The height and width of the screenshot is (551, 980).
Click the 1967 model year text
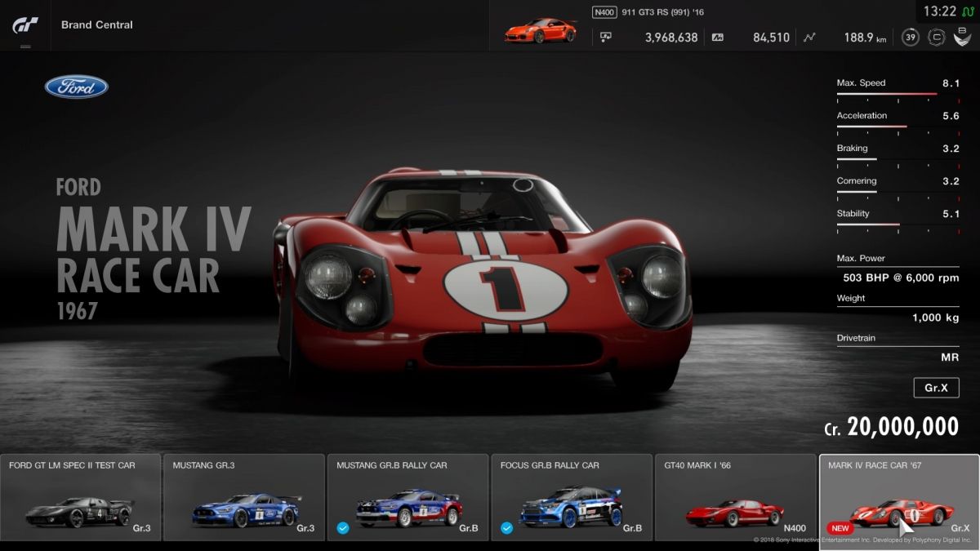click(78, 311)
